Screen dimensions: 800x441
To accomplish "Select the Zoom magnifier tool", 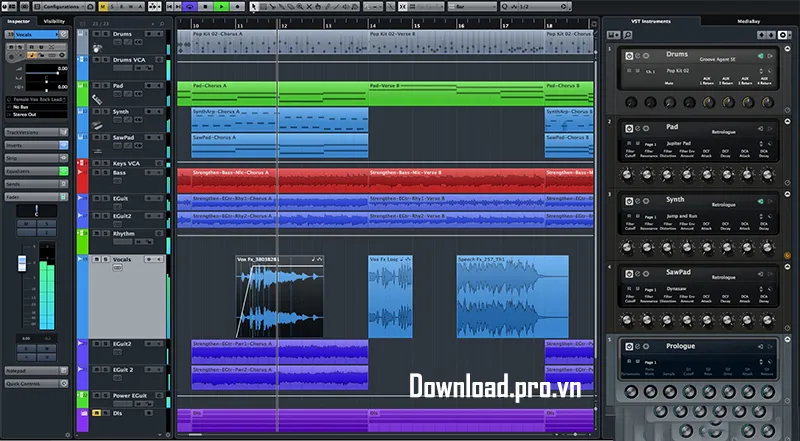I will (299, 7).
